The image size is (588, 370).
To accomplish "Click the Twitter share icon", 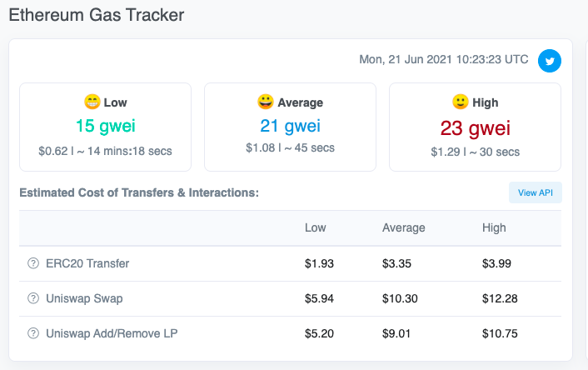I will point(549,61).
